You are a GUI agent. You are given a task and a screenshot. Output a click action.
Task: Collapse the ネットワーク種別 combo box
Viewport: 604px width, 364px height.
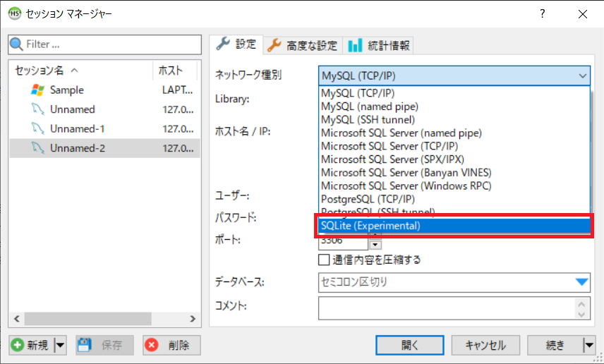583,75
